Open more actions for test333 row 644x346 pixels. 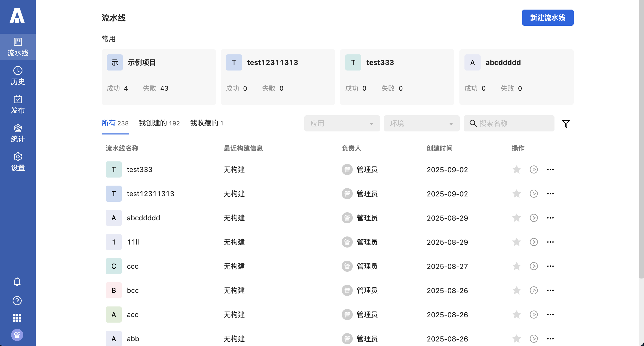(x=550, y=169)
